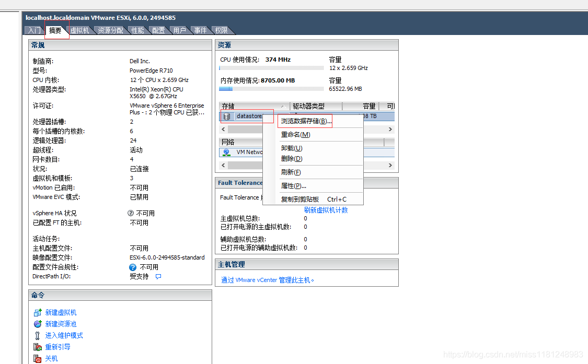Viewport: 588px width, 364px height.
Task: Open the 事件 (Events) tab
Action: 200,30
